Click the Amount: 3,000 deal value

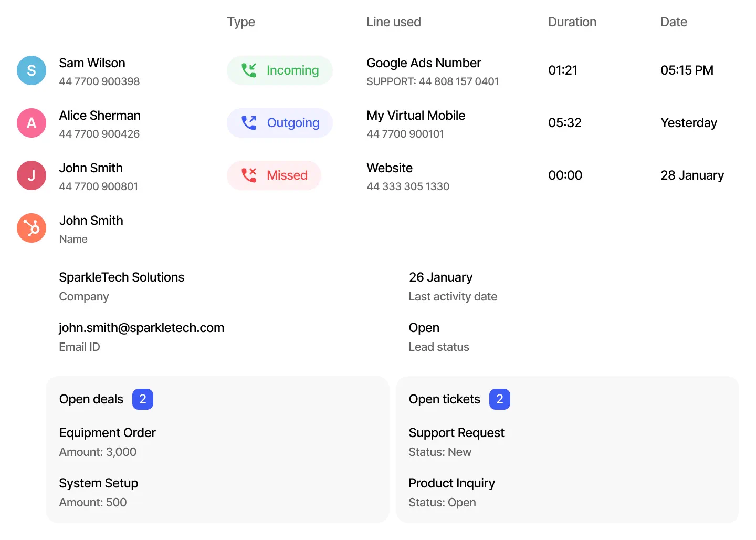[x=98, y=452]
